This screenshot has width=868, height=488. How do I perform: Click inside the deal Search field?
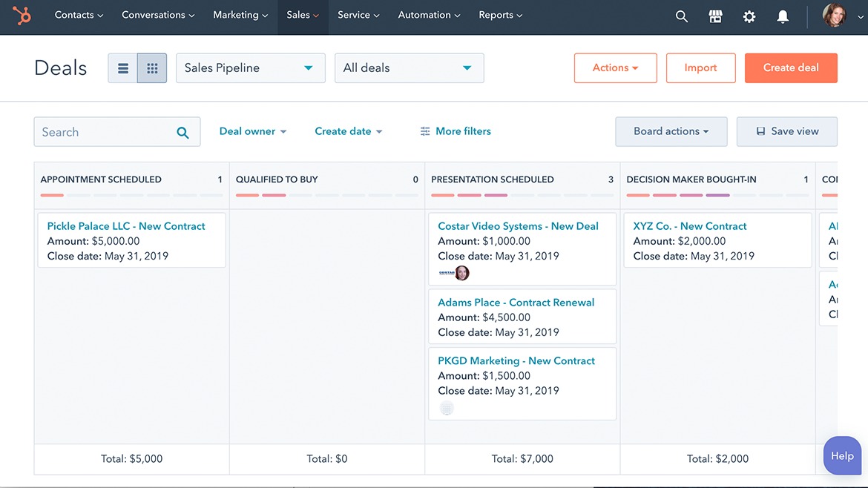click(104, 131)
